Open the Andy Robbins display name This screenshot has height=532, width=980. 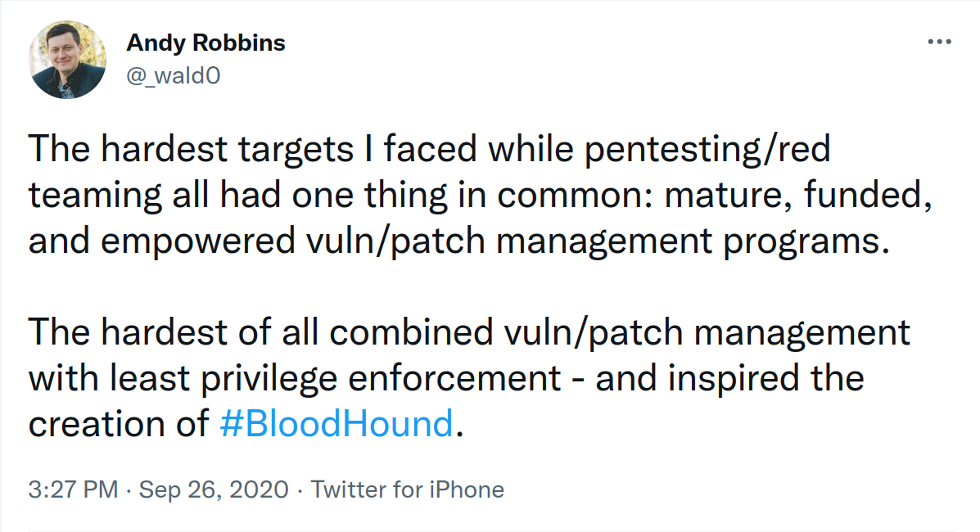205,43
